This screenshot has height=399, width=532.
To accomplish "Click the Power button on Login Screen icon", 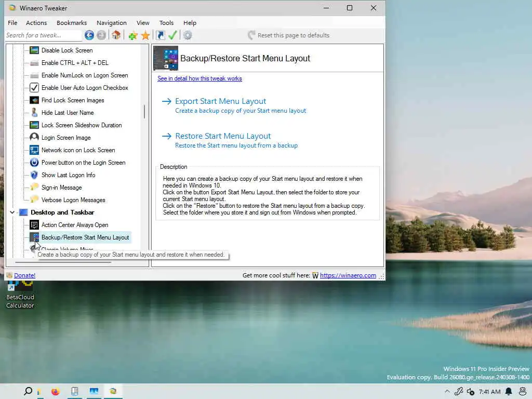I will click(34, 163).
